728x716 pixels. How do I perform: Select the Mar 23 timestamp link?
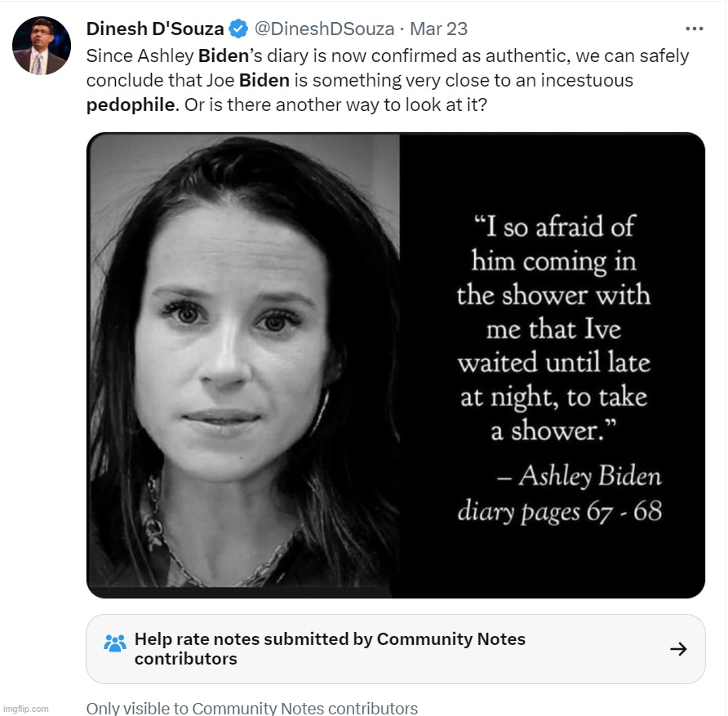(441, 29)
